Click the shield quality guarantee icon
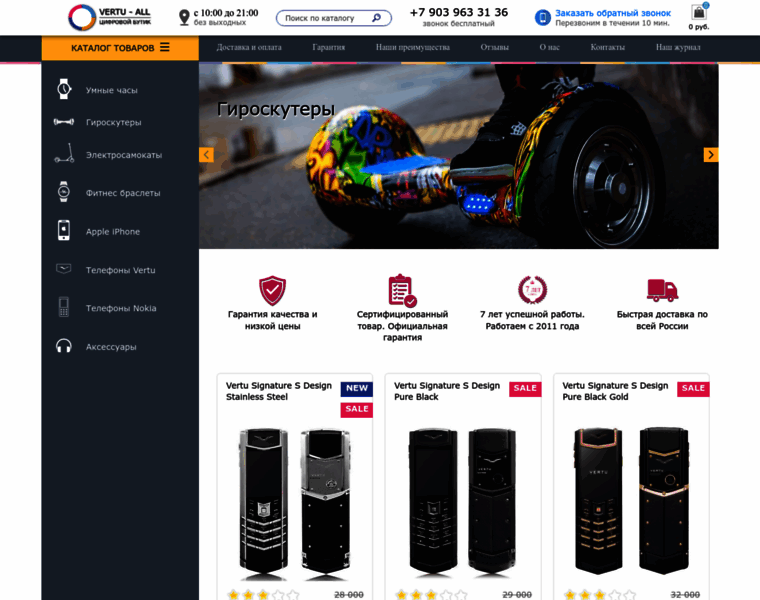 [x=272, y=291]
